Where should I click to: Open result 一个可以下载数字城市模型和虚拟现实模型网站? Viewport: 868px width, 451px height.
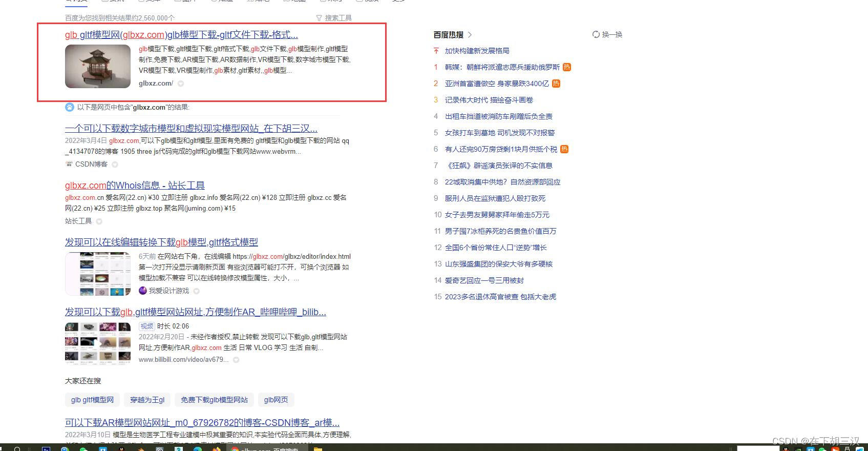pyautogui.click(x=191, y=128)
